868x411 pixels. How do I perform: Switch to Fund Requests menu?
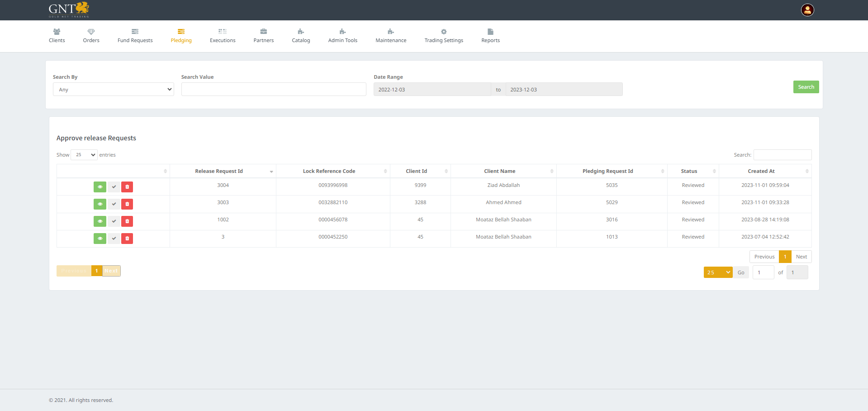tap(135, 36)
